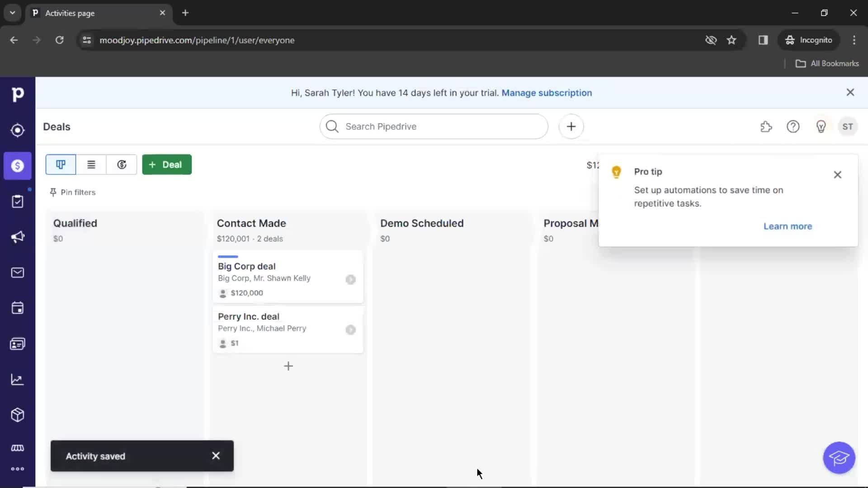Viewport: 868px width, 488px height.
Task: Click the third-party cookies blocked eye icon
Action: click(x=711, y=40)
